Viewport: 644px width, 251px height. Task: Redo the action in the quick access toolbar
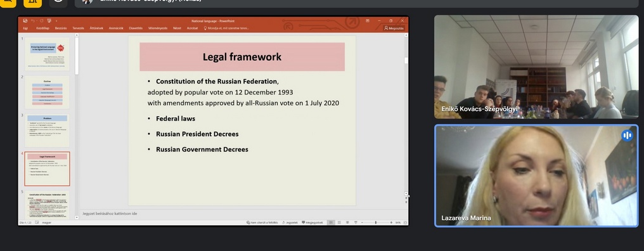[41, 21]
